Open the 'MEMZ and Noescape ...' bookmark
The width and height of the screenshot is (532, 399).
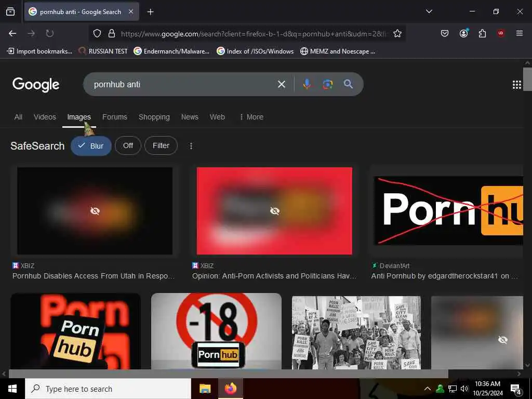338,51
